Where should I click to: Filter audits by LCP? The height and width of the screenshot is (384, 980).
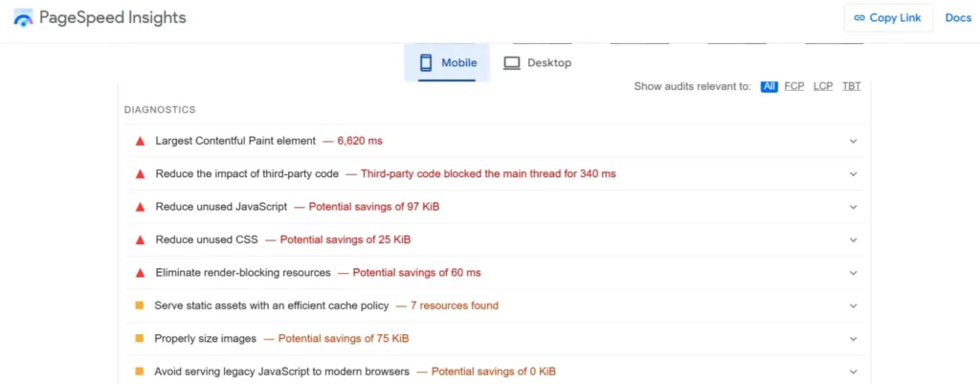click(823, 86)
